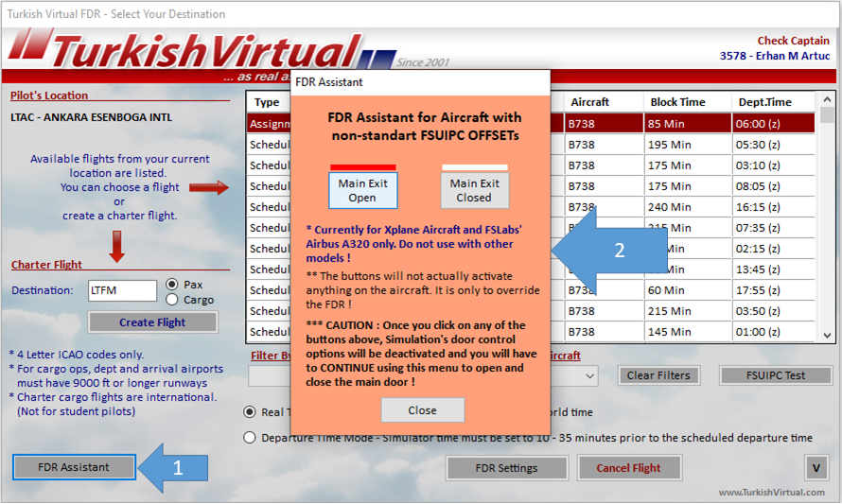This screenshot has width=842, height=504.
Task: Click the 60 Min block time cell
Action: point(688,290)
